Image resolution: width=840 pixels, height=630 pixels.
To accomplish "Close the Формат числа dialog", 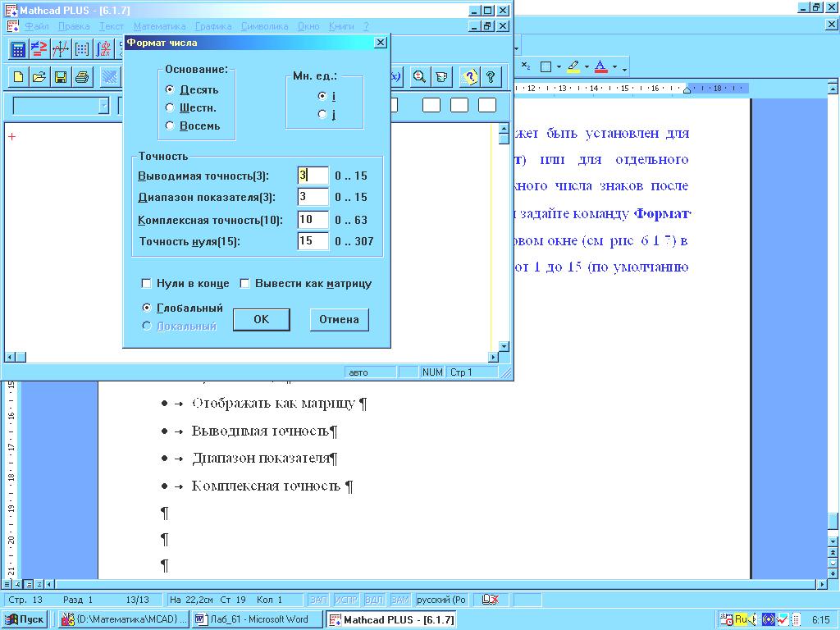I will [380, 43].
